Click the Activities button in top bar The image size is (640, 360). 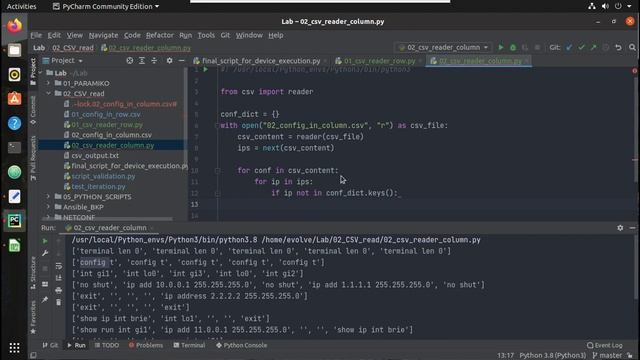click(21, 7)
